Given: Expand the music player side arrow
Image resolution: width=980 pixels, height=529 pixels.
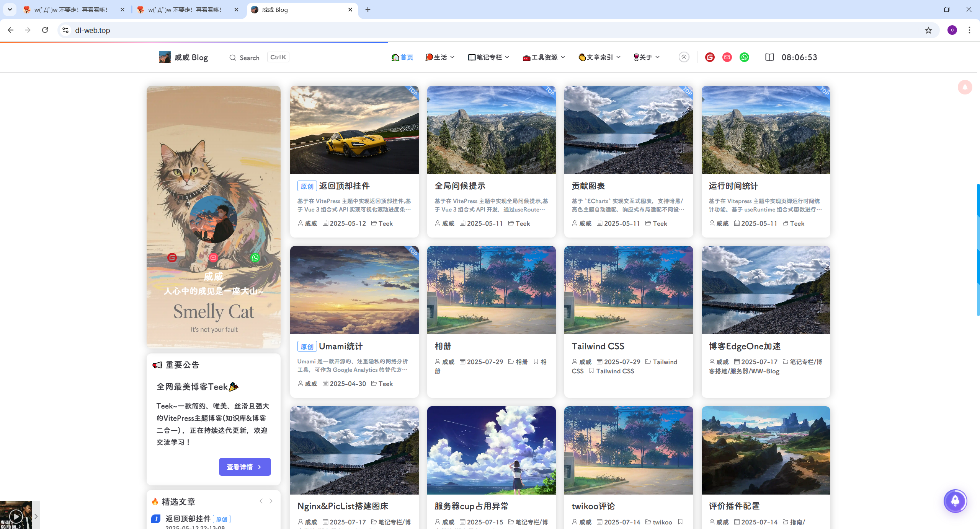Looking at the screenshot, I should tap(36, 516).
